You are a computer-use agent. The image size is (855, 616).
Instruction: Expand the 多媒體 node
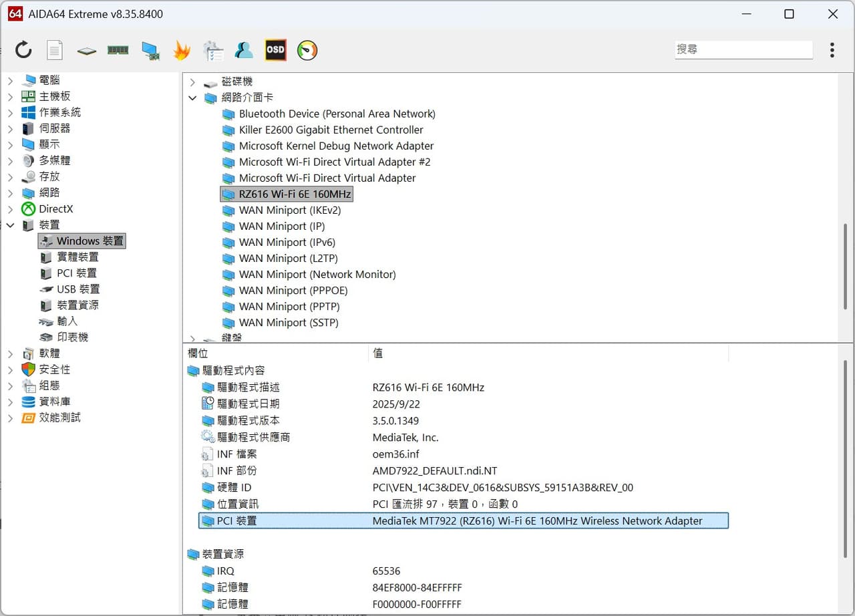click(x=10, y=160)
